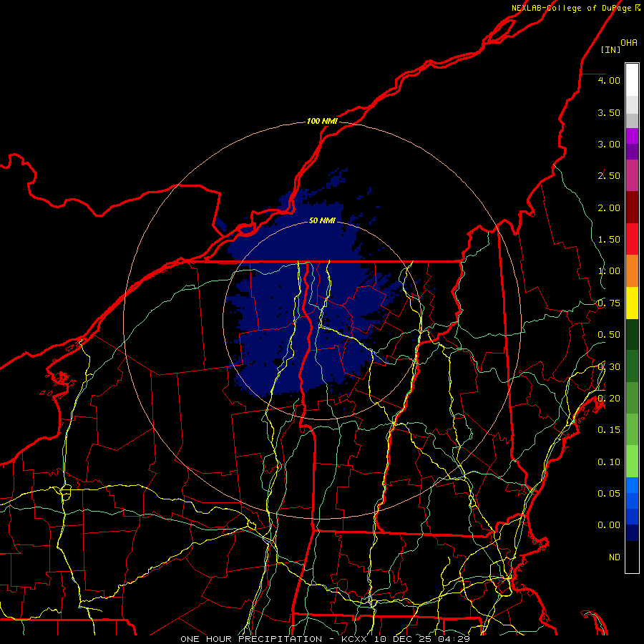Select the light green swatch beside 0.10

632,462
